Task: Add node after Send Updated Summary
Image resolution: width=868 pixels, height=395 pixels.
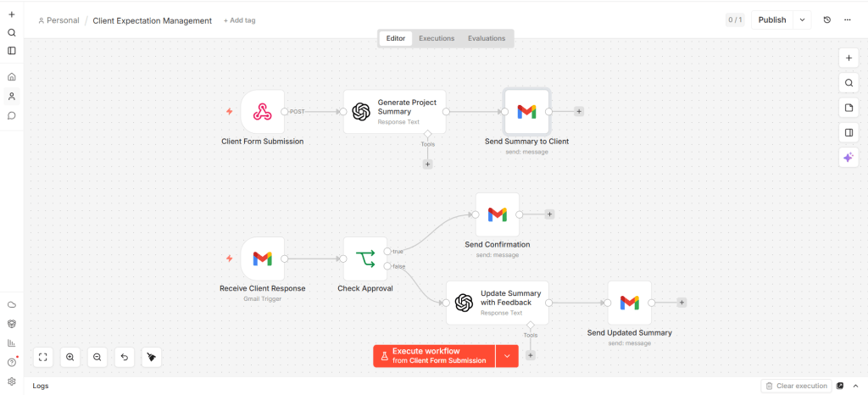Action: pyautogui.click(x=682, y=303)
